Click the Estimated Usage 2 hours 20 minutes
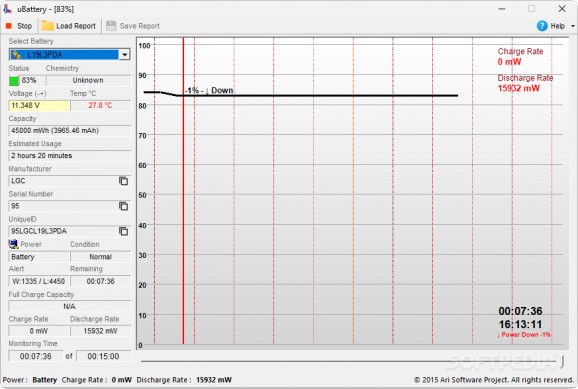578x389 pixels. click(69, 156)
